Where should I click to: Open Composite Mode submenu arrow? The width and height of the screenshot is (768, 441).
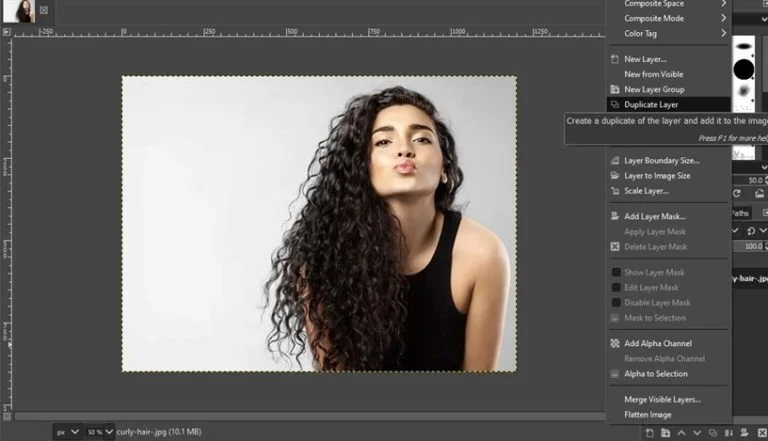tap(723, 18)
